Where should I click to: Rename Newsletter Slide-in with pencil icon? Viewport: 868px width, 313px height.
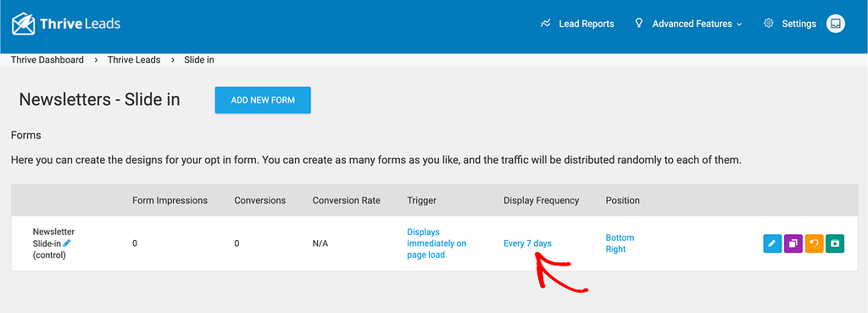click(x=67, y=243)
